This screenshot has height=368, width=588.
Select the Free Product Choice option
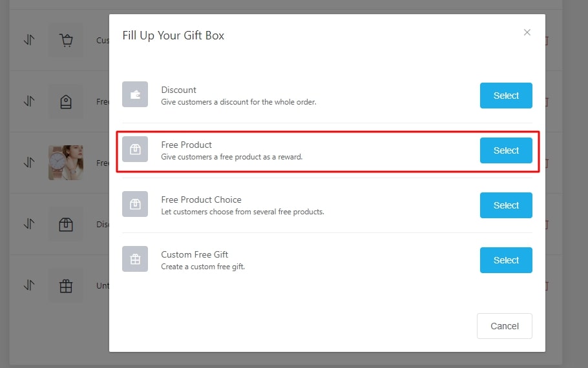pos(506,205)
